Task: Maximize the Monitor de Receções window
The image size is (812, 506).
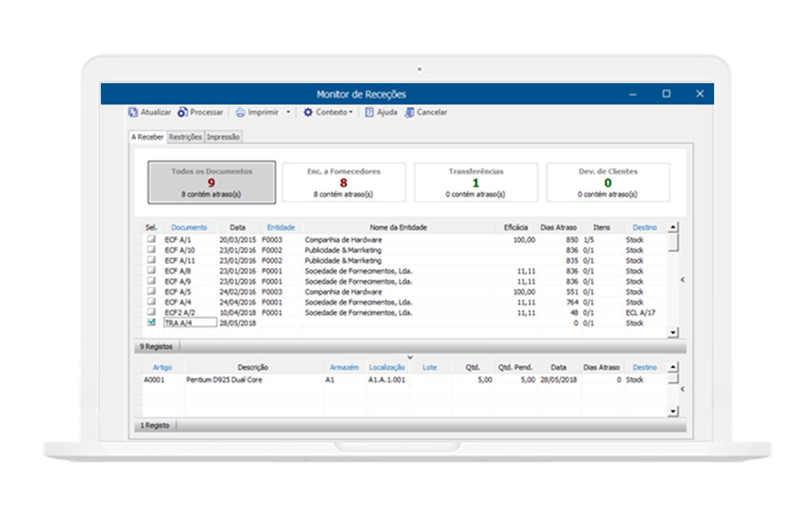Action: pyautogui.click(x=666, y=93)
